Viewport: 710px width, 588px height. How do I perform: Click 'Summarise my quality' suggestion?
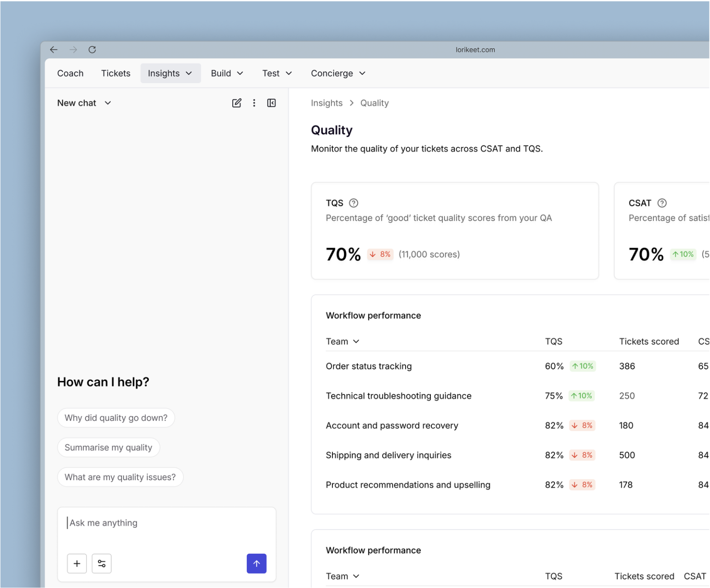click(109, 447)
